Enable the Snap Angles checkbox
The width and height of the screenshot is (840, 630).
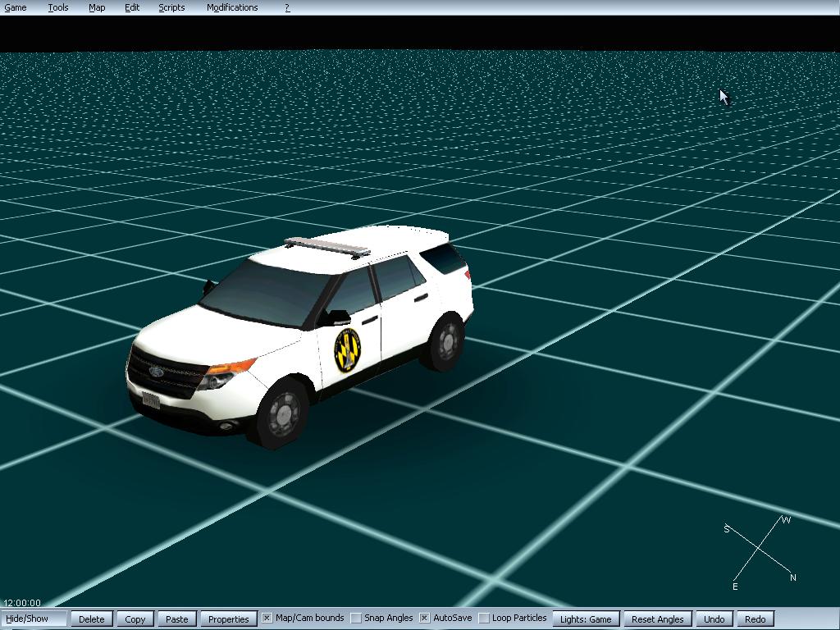coord(355,618)
